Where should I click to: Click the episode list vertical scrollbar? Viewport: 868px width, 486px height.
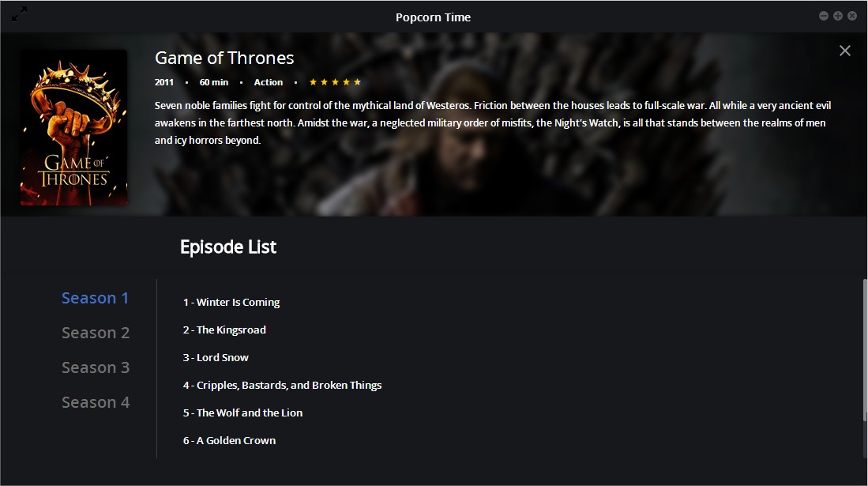[x=865, y=350]
